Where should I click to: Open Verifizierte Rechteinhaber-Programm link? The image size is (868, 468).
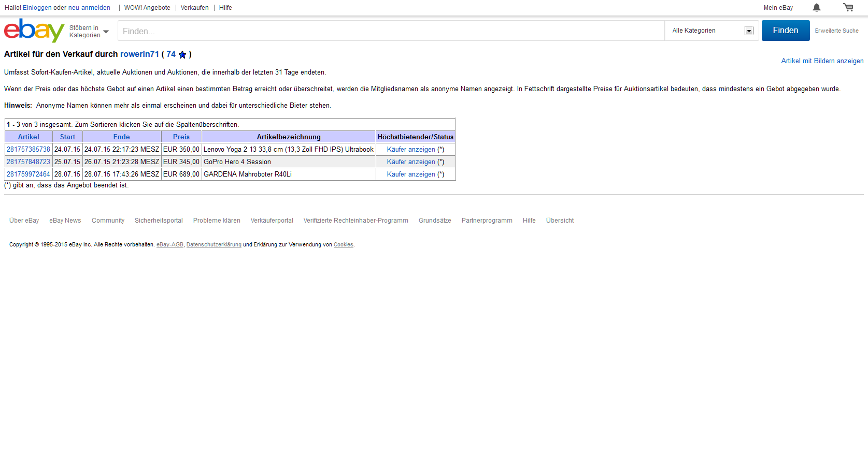(x=356, y=221)
